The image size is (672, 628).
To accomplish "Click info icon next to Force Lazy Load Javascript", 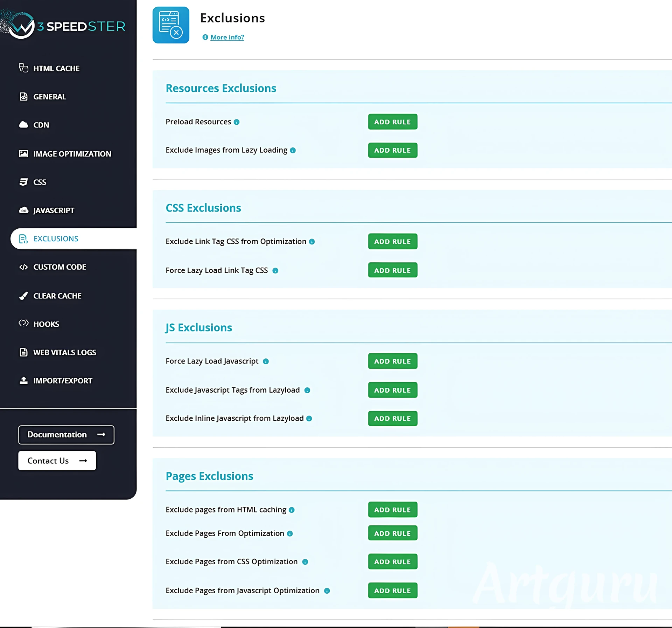I will (x=266, y=361).
